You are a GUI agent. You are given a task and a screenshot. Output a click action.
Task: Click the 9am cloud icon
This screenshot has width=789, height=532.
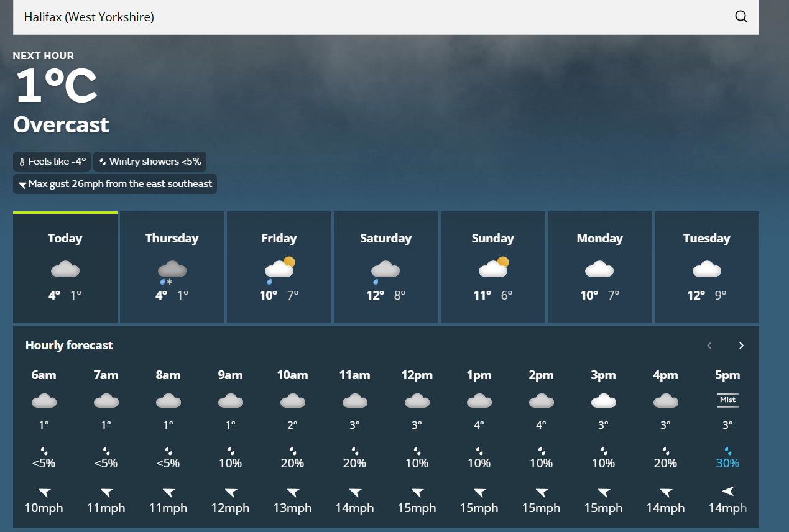(231, 401)
